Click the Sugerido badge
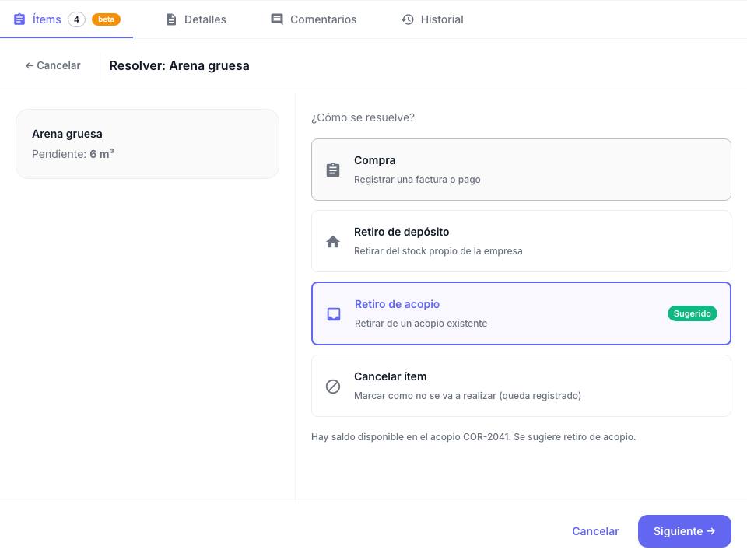This screenshot has width=747, height=560. tap(693, 313)
